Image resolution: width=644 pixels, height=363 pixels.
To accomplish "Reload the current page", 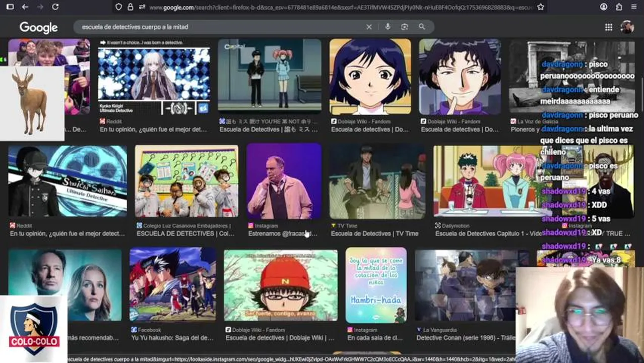I will [55, 7].
